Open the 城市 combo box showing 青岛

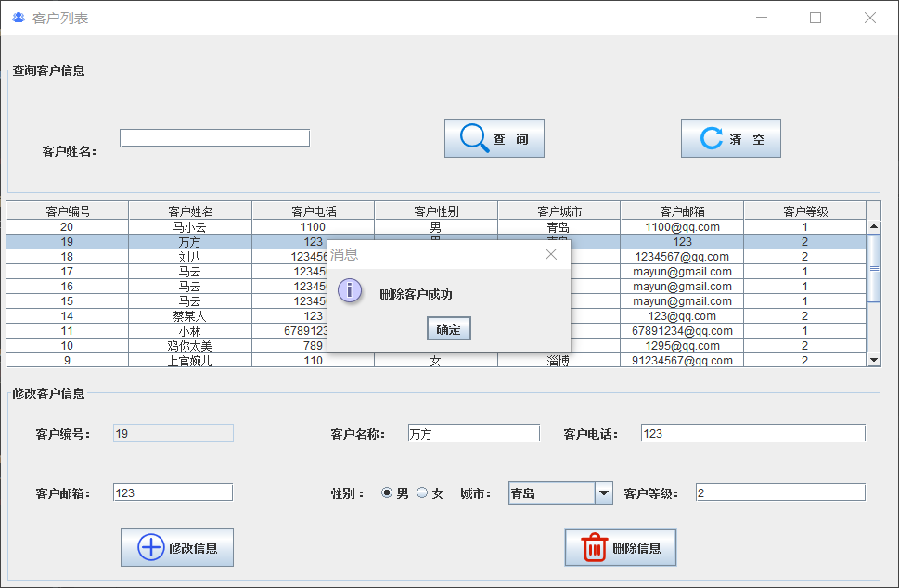560,492
